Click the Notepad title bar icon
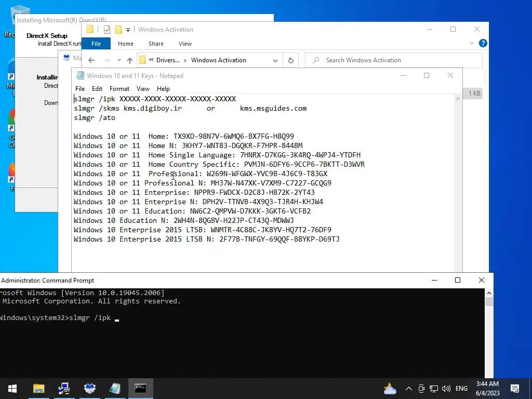This screenshot has height=399, width=532. point(80,76)
